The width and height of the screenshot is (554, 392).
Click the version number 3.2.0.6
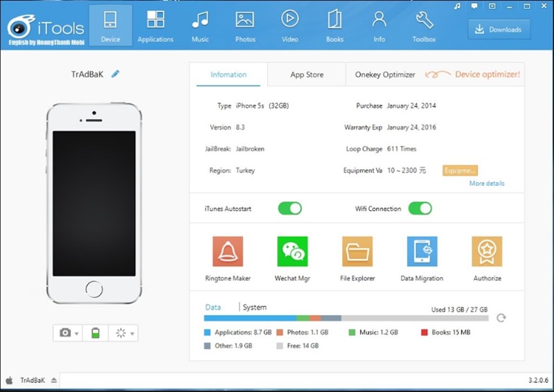click(x=538, y=380)
